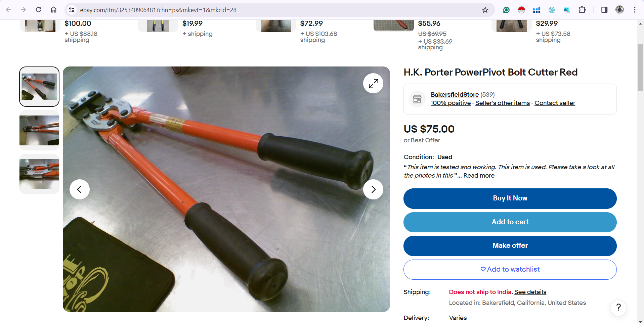644x323 pixels.
Task: Bookmark this page with the star icon
Action: coord(485,10)
